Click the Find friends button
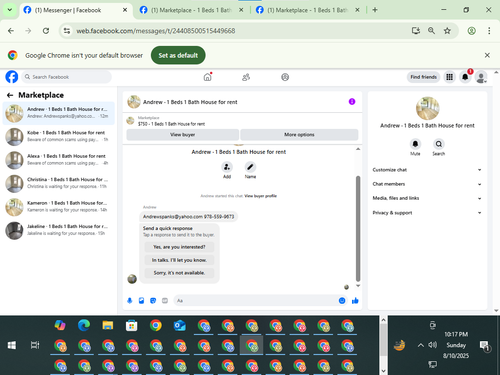 tap(423, 77)
